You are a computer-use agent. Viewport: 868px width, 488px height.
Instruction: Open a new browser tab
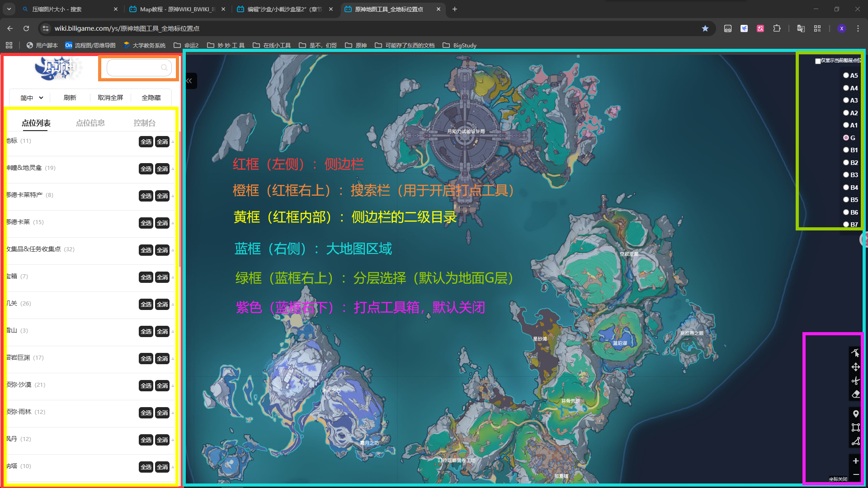click(x=455, y=9)
